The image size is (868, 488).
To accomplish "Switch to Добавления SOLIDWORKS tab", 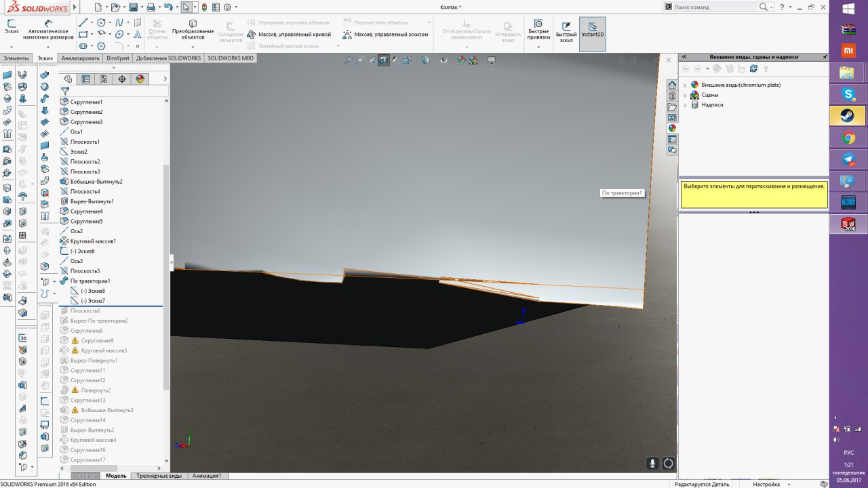I will (168, 58).
